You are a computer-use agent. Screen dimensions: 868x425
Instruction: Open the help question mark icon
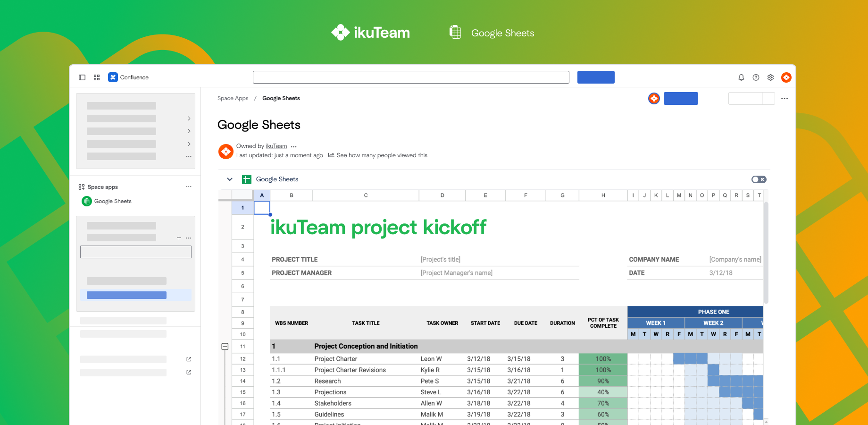tap(756, 77)
